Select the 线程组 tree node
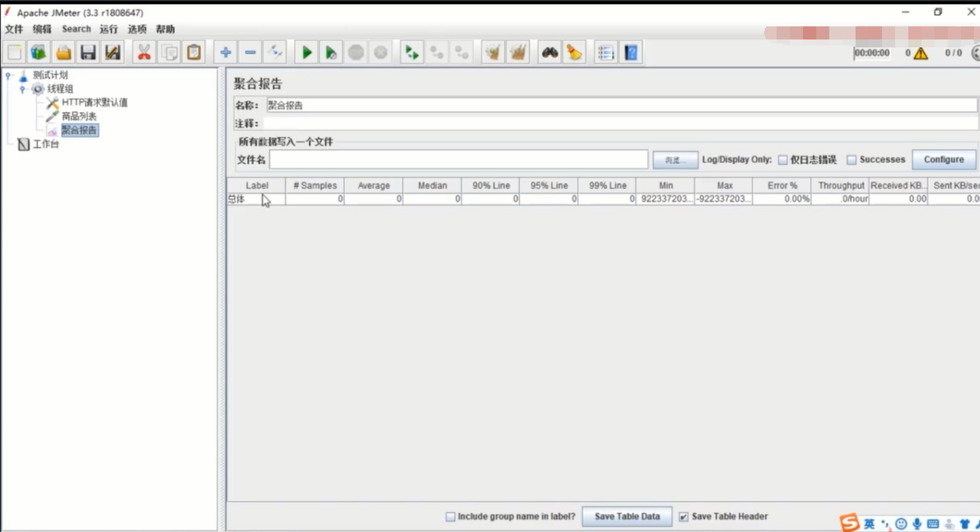 pos(60,89)
